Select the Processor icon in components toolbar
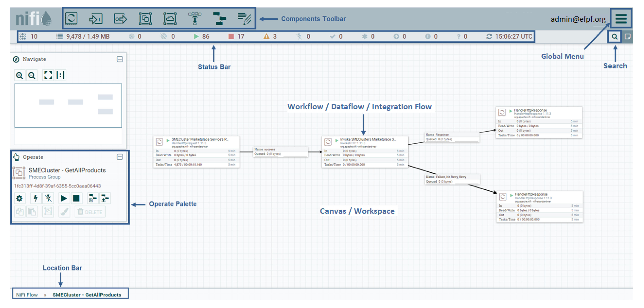 pos(71,18)
